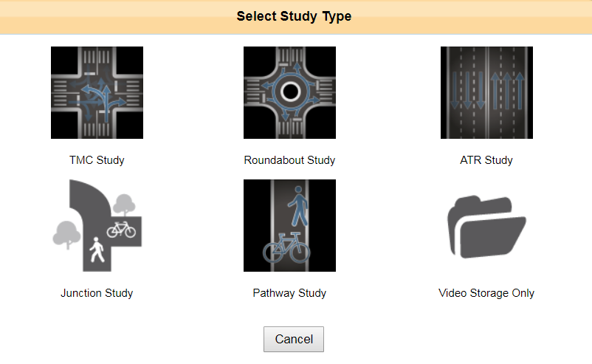Viewport: 592px width, 364px height.
Task: Select the "Junction Study" text label
Action: click(97, 293)
